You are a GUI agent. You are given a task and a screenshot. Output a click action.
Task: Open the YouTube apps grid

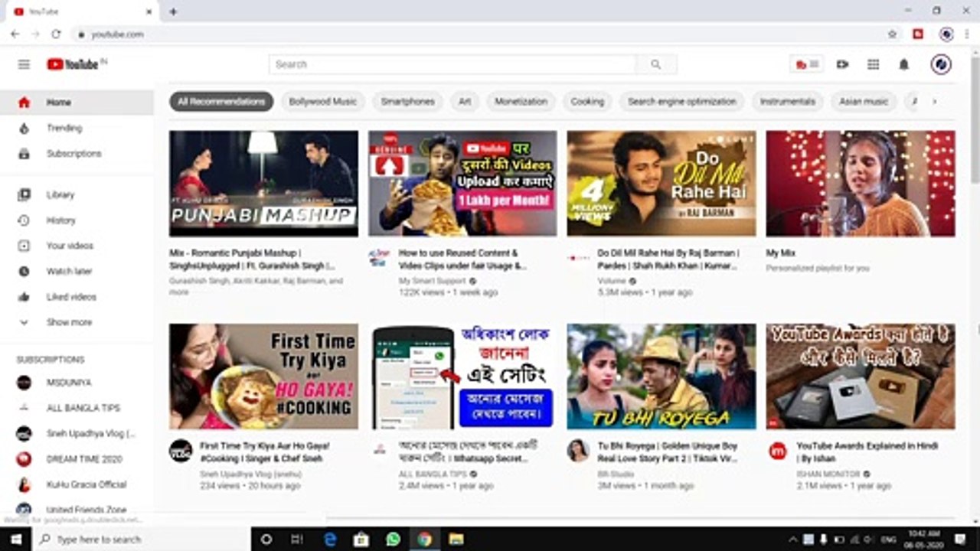(x=873, y=64)
